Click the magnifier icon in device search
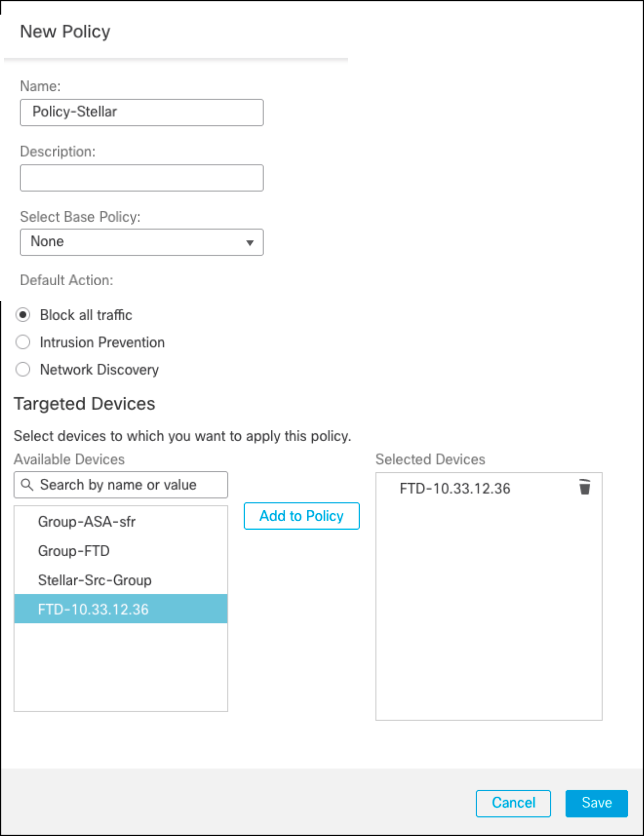644x836 pixels. coord(27,485)
